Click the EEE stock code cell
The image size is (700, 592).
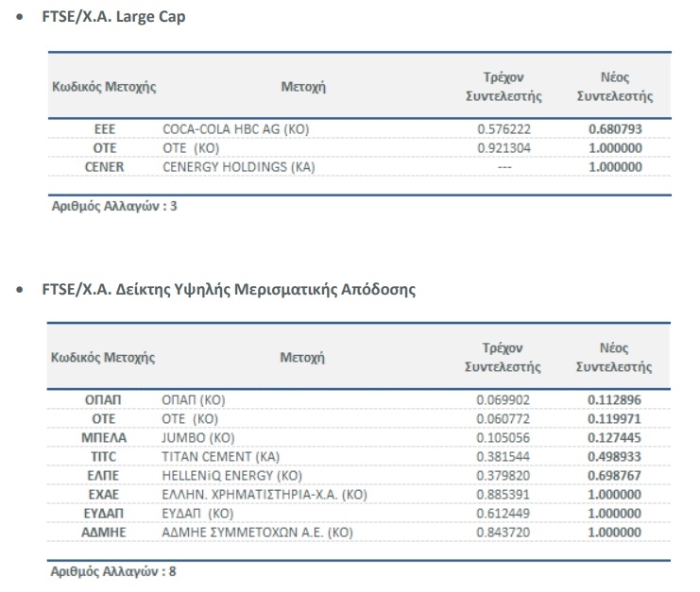point(105,127)
